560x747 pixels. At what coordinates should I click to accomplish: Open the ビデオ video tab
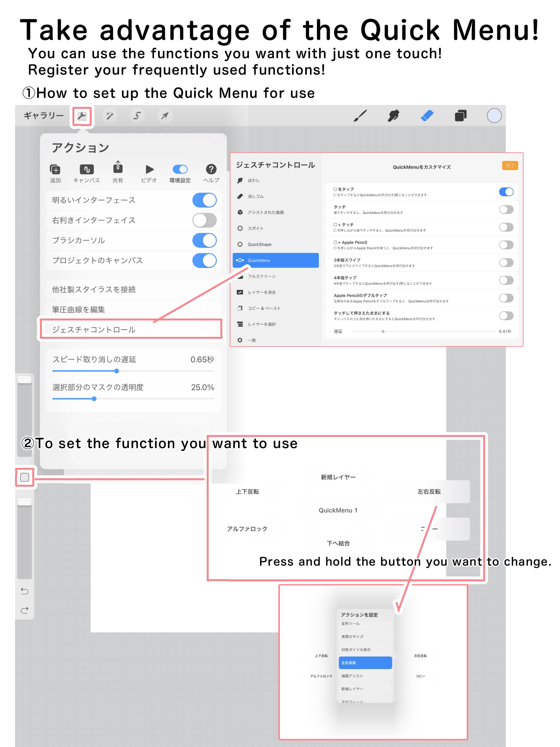[x=149, y=174]
